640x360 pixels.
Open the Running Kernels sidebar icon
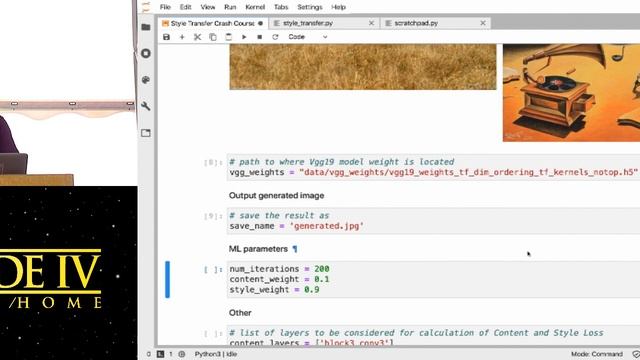pyautogui.click(x=146, y=53)
